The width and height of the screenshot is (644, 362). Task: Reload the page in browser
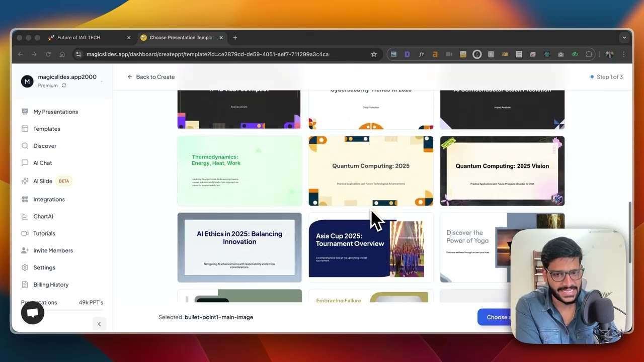(x=48, y=54)
